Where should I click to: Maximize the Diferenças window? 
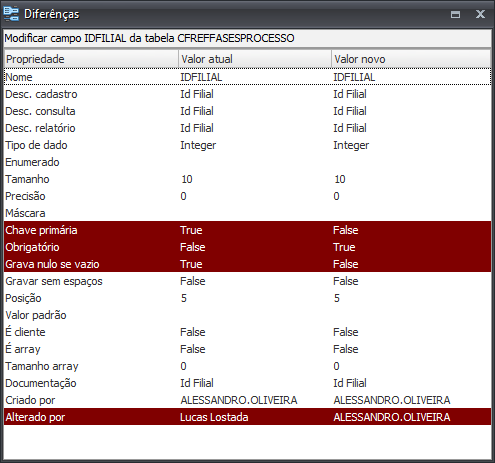(x=455, y=14)
